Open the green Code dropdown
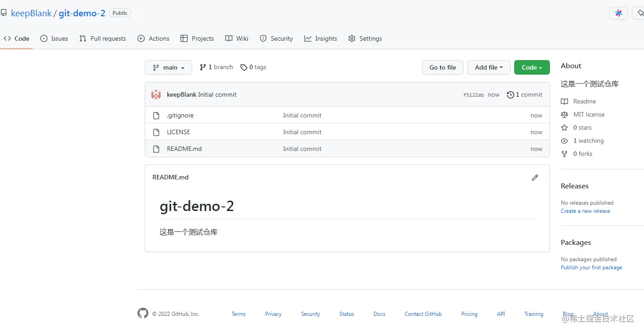The width and height of the screenshot is (644, 333). [x=532, y=67]
